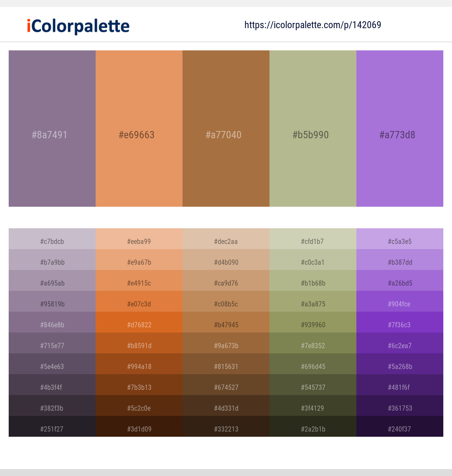
Task: Pick the #eeba99 peach shade
Action: (x=139, y=239)
